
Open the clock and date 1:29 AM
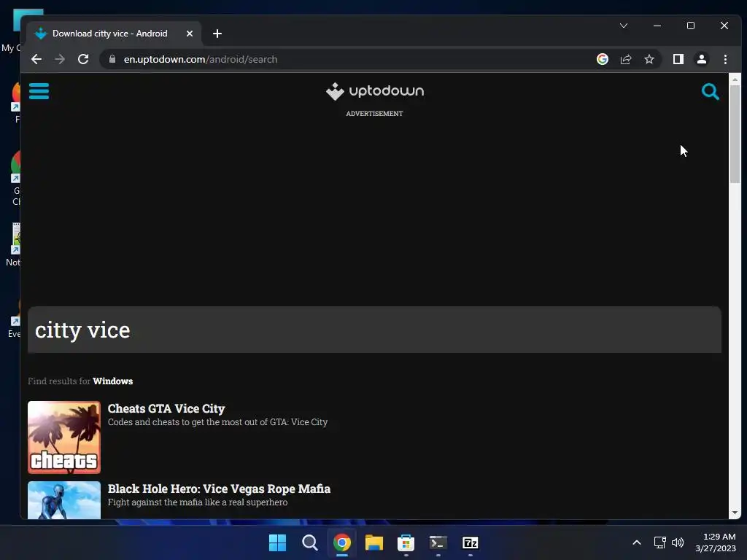click(716, 542)
